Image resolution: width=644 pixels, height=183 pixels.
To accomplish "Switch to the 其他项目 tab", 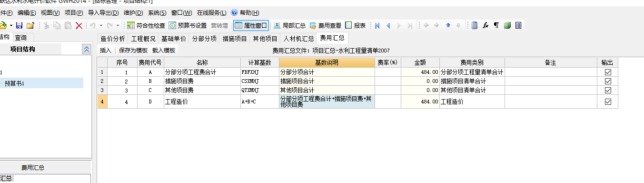I will pyautogui.click(x=265, y=39).
